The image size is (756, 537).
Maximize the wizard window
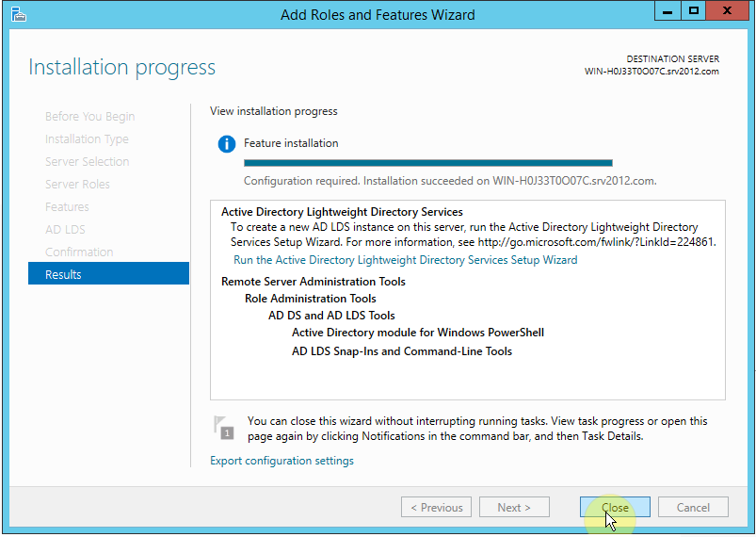tap(694, 11)
